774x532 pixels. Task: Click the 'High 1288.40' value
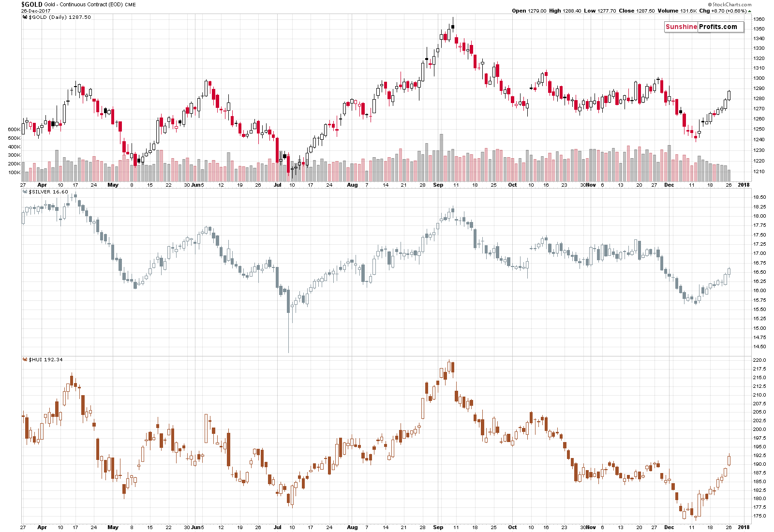pyautogui.click(x=565, y=11)
